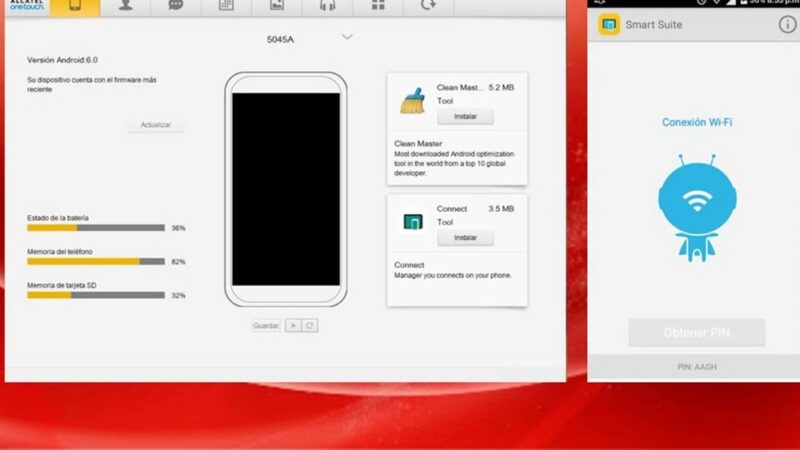Click the refresh button below phone preview

click(310, 326)
